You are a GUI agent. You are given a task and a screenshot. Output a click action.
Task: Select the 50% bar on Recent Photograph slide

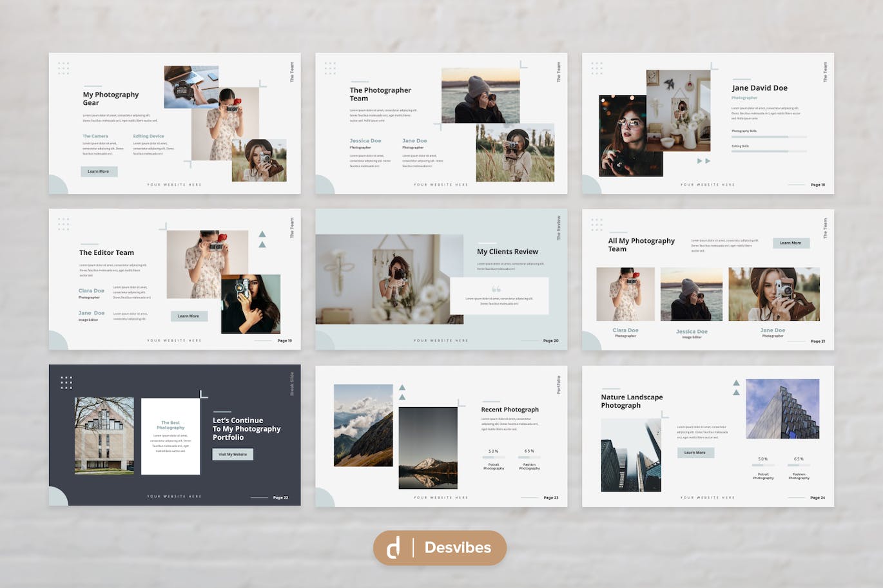tap(494, 457)
